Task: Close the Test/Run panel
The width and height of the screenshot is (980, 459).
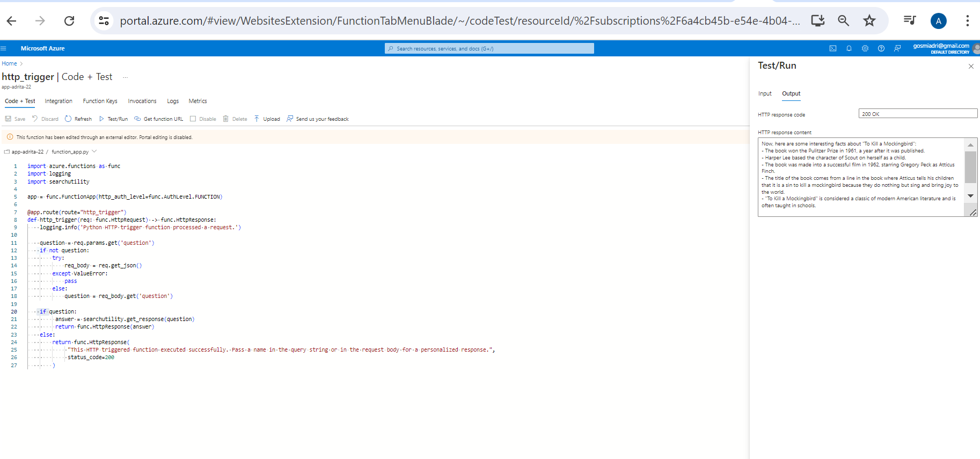Action: point(971,66)
